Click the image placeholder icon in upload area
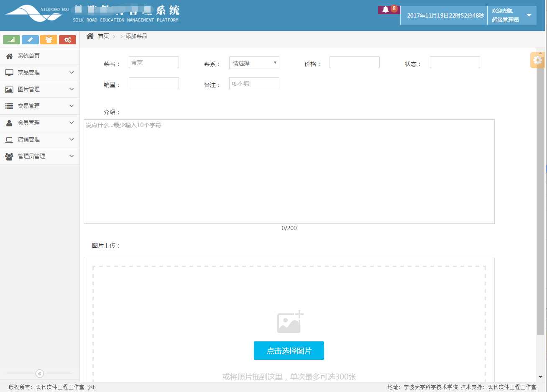547x392 pixels. (x=290, y=322)
